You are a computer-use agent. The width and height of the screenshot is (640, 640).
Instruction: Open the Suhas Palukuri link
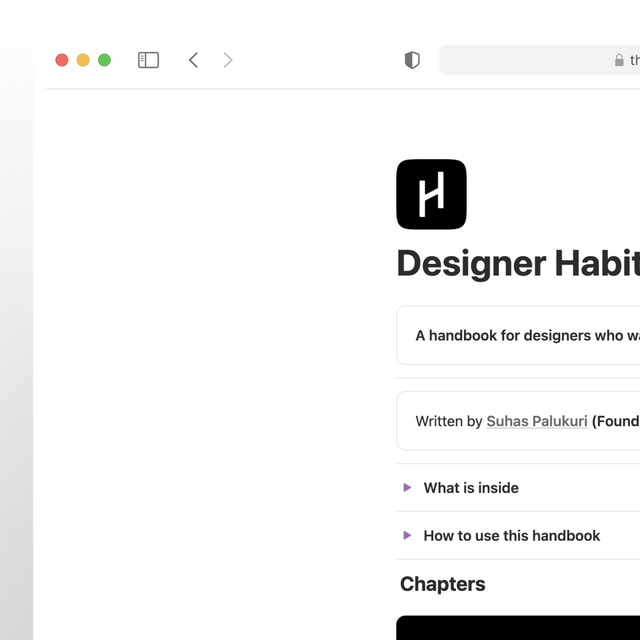537,421
